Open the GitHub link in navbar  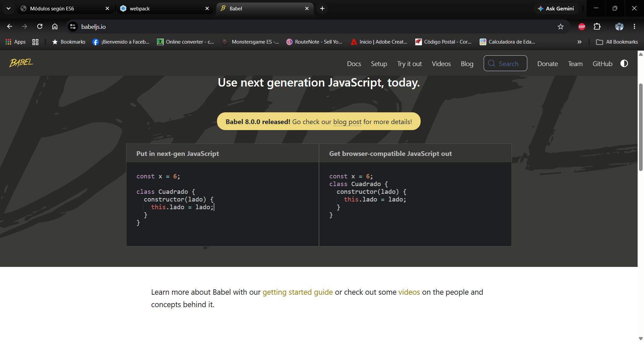tap(602, 64)
